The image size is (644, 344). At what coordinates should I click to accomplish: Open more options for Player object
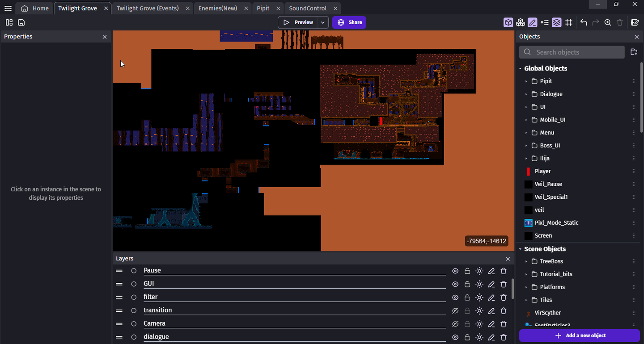point(634,171)
